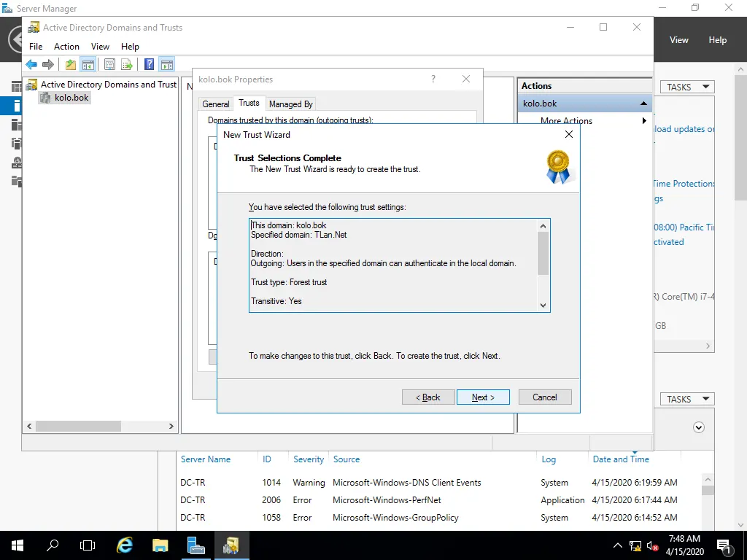Open the Windows Start menu
This screenshot has width=747, height=560.
click(x=18, y=545)
